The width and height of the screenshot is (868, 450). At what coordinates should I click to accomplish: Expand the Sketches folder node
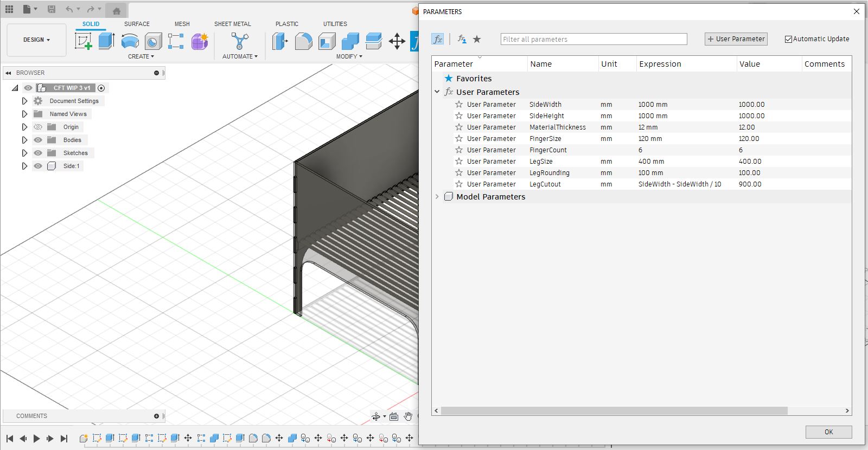click(x=24, y=153)
